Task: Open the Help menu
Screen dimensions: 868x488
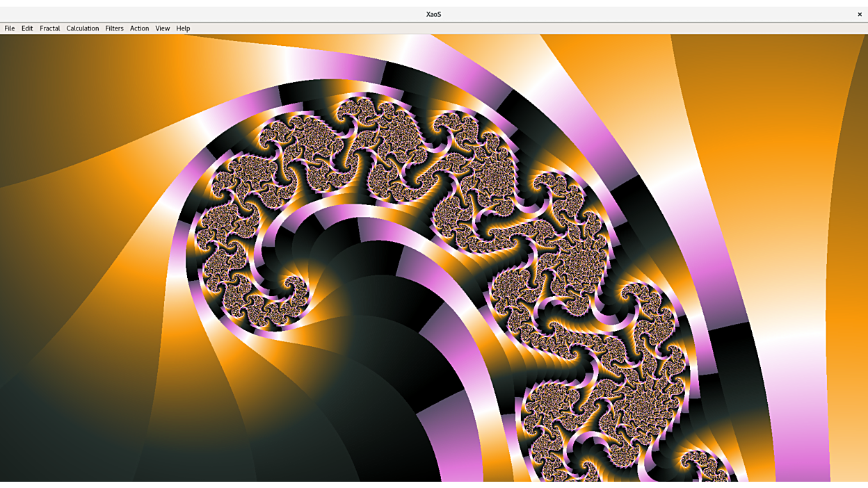Action: (x=183, y=29)
